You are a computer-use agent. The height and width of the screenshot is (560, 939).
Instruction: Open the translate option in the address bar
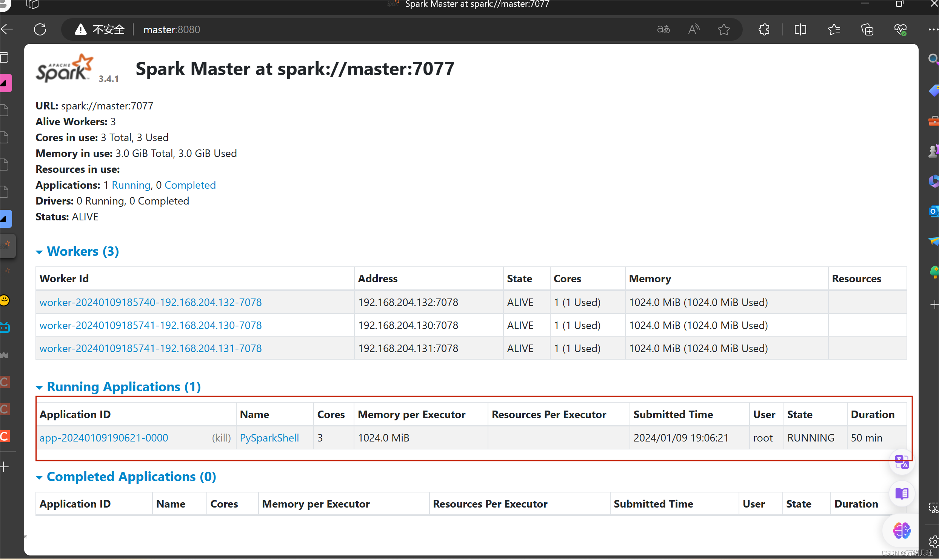coord(663,29)
